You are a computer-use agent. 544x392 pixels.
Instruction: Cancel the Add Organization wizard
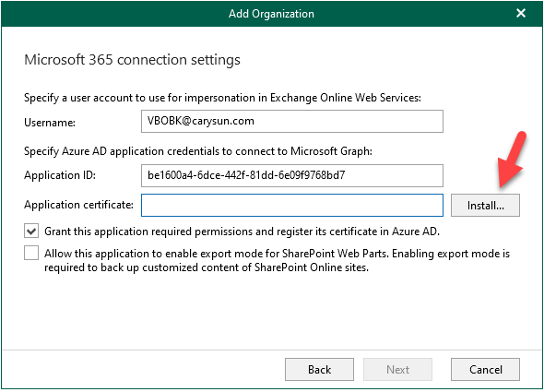(x=485, y=370)
